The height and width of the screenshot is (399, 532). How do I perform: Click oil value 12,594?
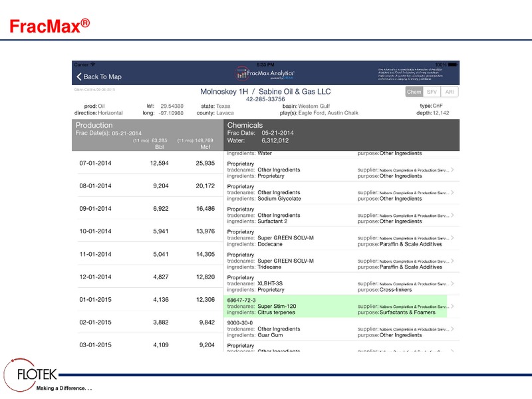click(159, 163)
